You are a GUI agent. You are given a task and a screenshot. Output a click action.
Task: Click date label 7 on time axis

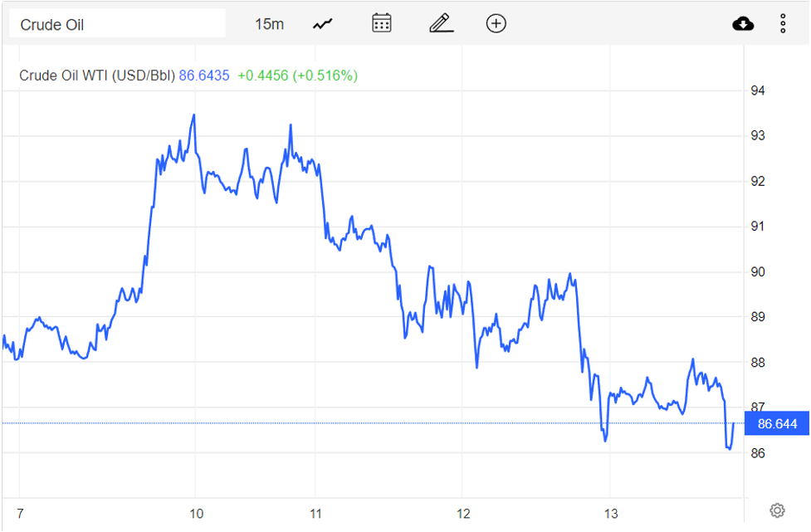pyautogui.click(x=20, y=513)
